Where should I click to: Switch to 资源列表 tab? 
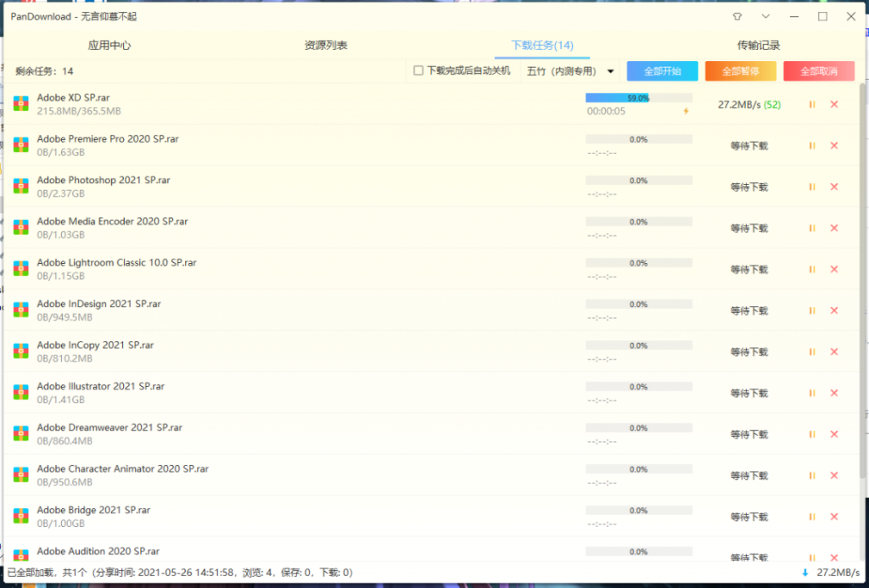point(326,46)
